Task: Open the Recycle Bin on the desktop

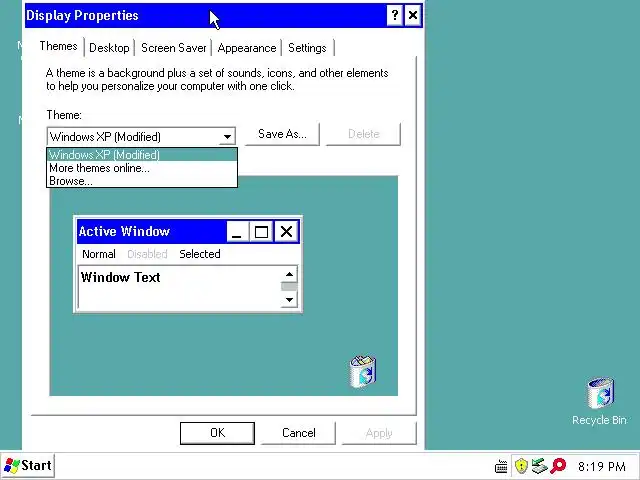Action: (600, 401)
